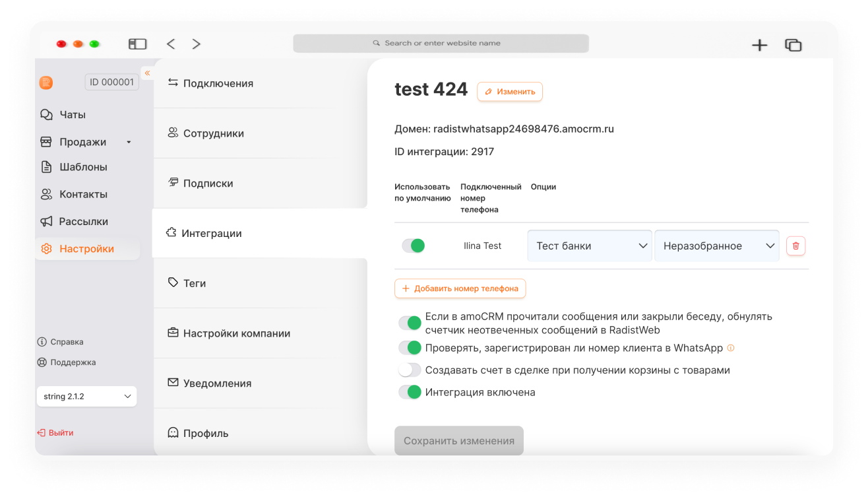
Task: Open the Справка help link
Action: pyautogui.click(x=61, y=342)
